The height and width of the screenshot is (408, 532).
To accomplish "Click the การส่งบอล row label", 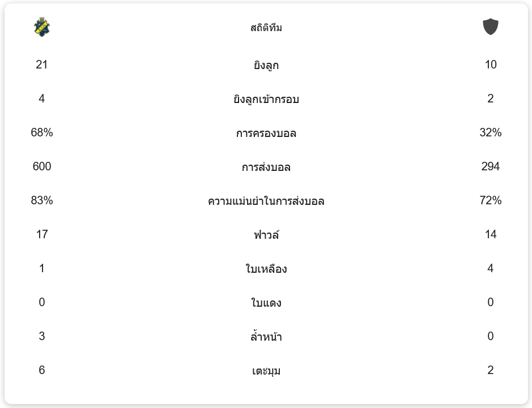I will [x=266, y=167].
